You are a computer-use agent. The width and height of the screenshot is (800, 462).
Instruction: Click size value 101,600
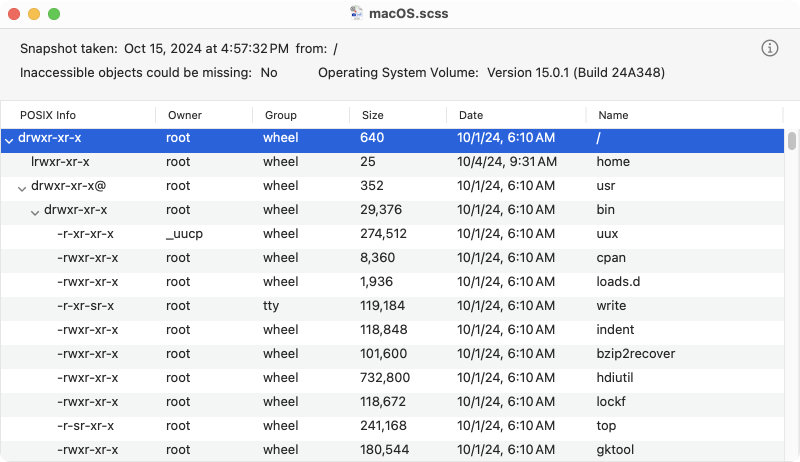384,353
